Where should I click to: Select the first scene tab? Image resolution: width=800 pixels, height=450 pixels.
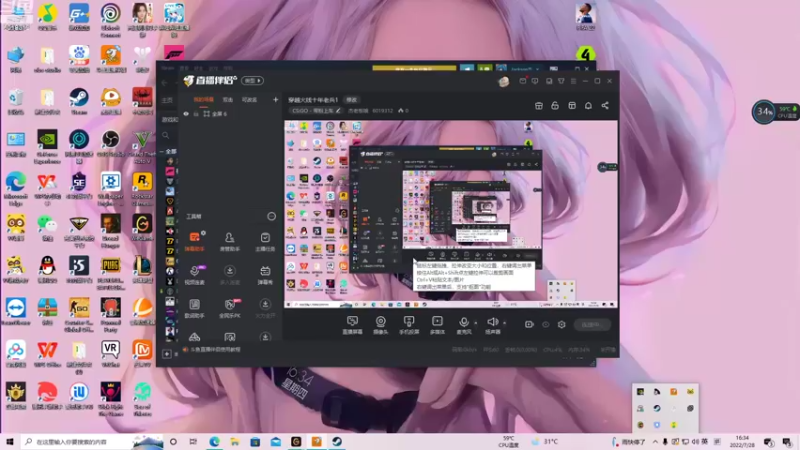coord(204,99)
